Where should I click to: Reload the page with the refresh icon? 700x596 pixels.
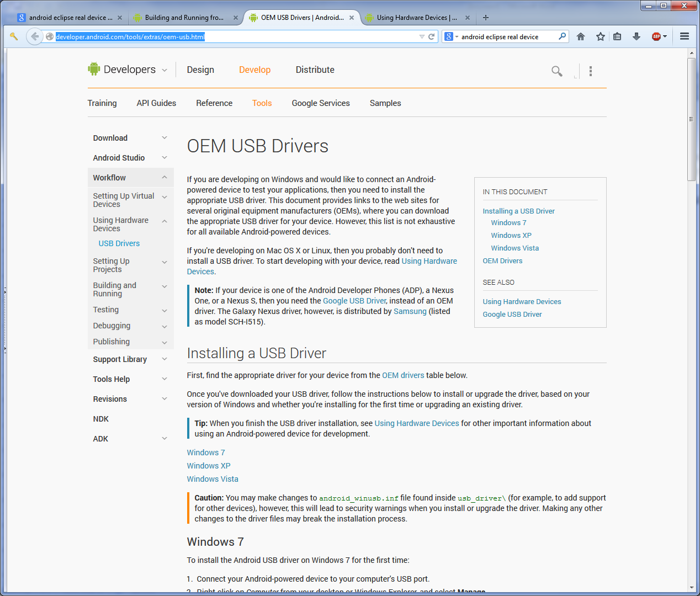pyautogui.click(x=432, y=36)
